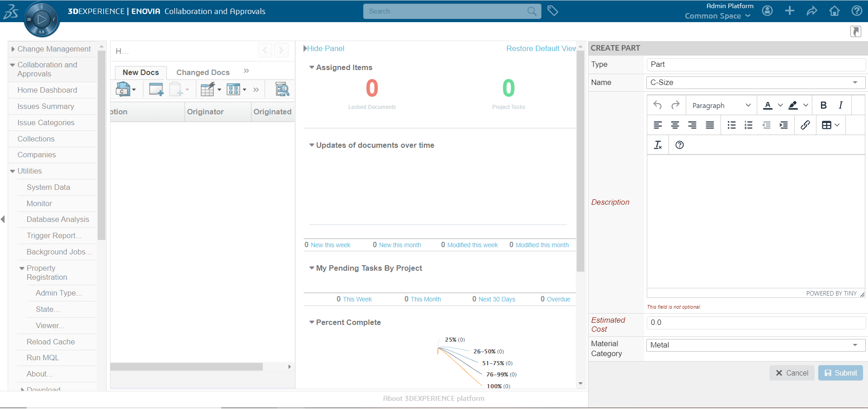The image size is (868, 409).
Task: Toggle Bold formatting in editor
Action: click(x=823, y=105)
